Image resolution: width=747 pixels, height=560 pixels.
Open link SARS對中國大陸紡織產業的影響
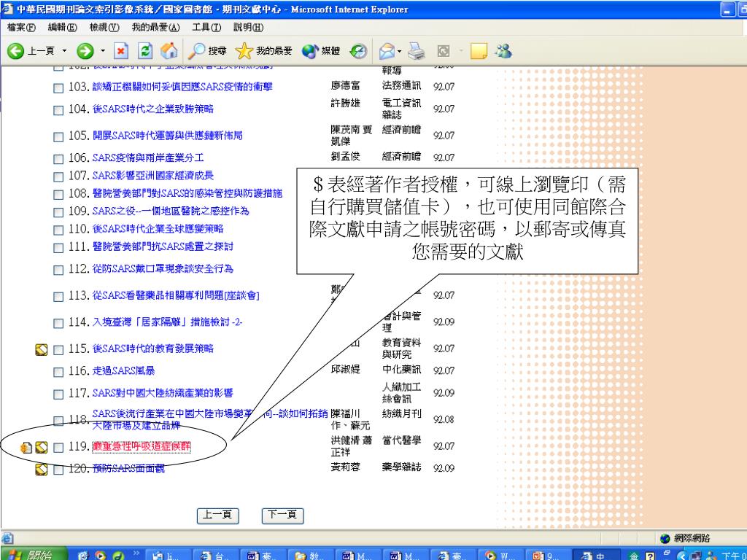[x=163, y=393]
